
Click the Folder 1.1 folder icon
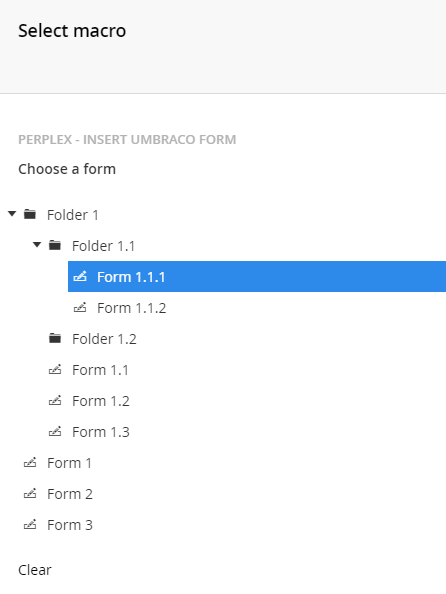[55, 245]
